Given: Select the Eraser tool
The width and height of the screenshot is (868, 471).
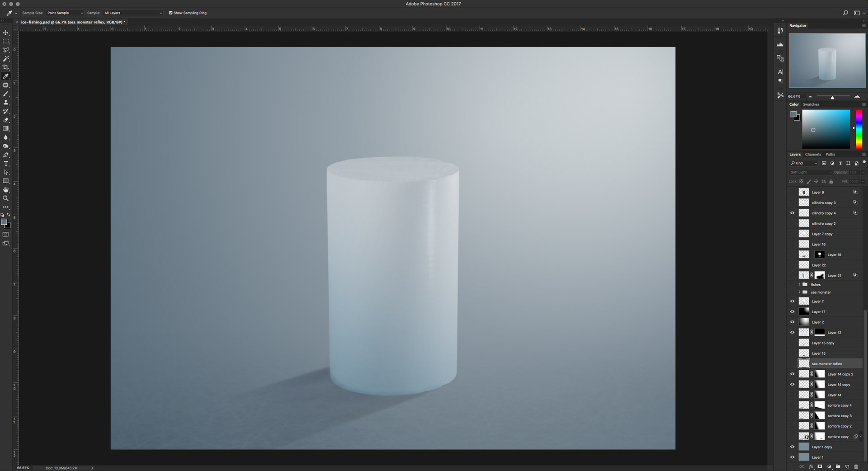Looking at the screenshot, I should 6,120.
